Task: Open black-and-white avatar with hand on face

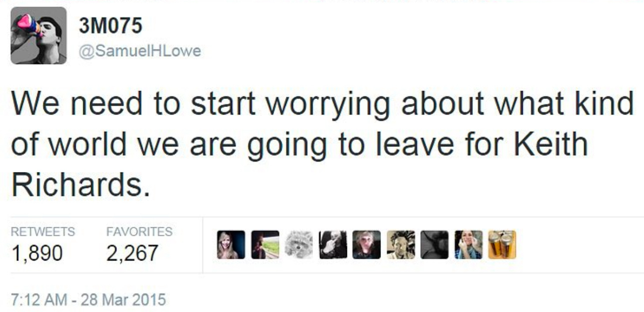Action: coord(333,245)
